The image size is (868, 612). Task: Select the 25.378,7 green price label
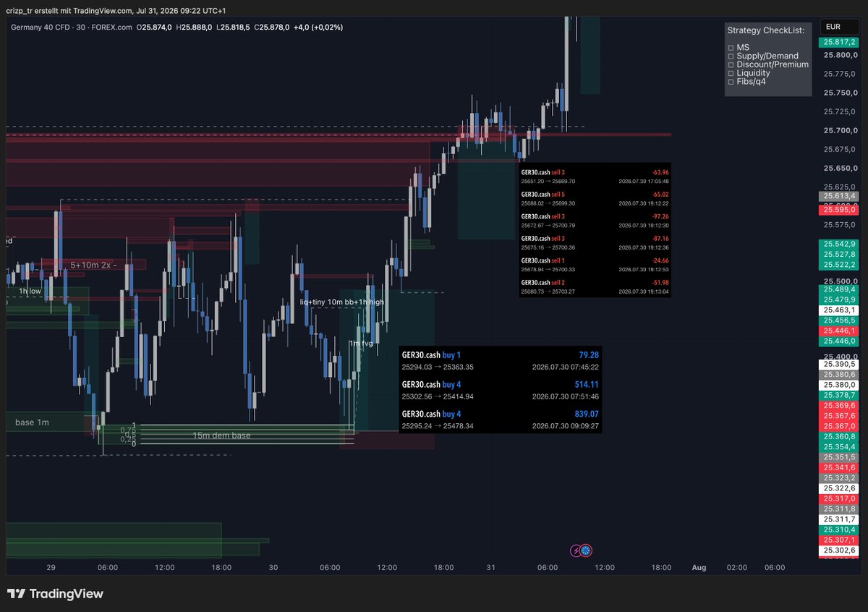(838, 396)
